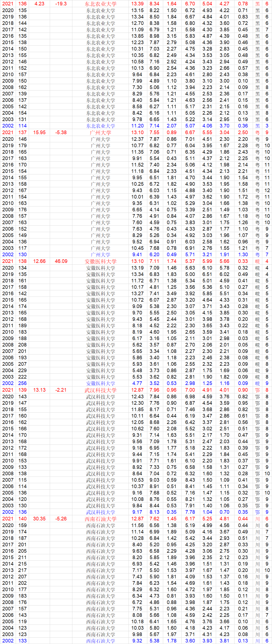
Task: Click the red 东北农业大学 name in its 2021 row
Action: click(101, 4)
